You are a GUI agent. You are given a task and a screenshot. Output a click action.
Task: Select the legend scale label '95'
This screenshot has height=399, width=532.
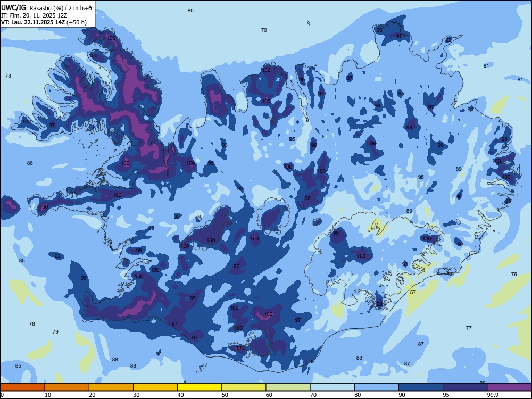coord(446,395)
